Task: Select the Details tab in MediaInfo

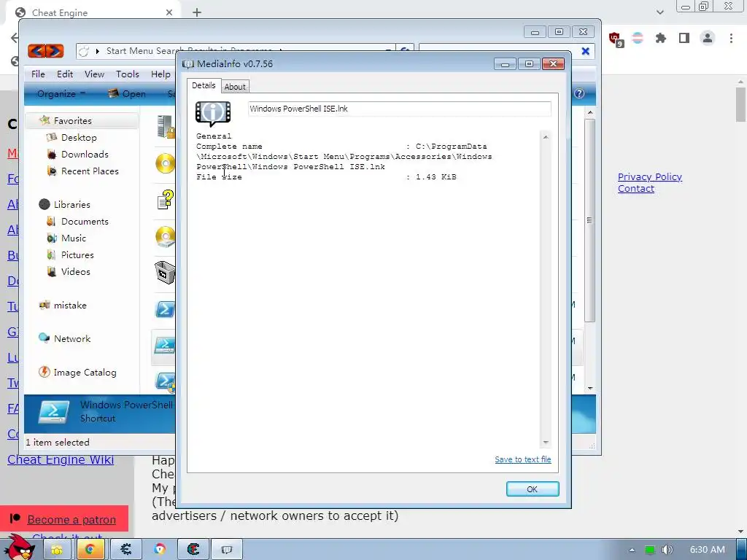Action: pyautogui.click(x=204, y=86)
